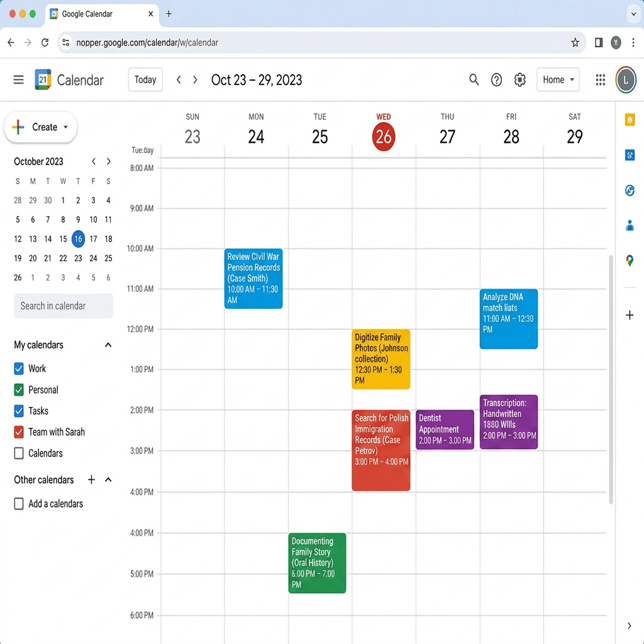Open the blue Tasks side panel icon

(x=630, y=155)
